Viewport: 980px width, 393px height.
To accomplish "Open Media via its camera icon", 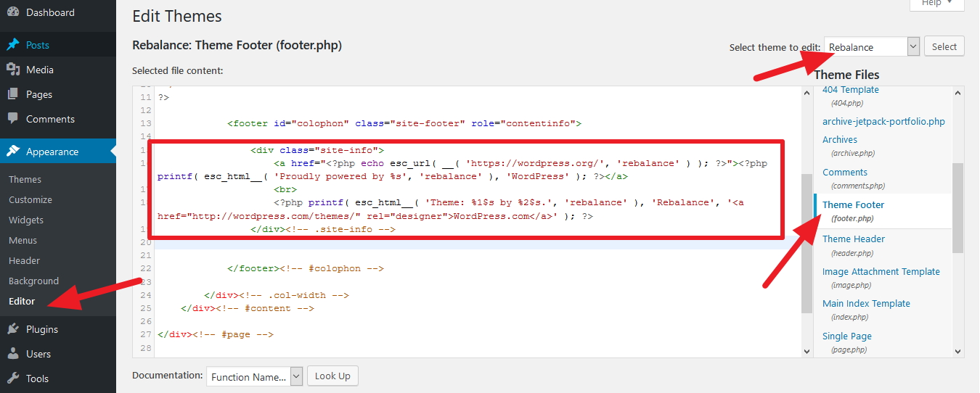I will click(x=13, y=70).
